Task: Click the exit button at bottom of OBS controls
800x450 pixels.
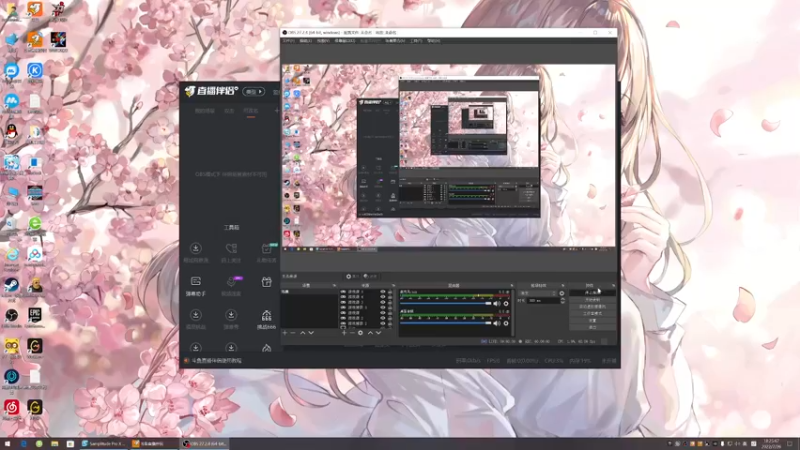Action: (x=592, y=327)
